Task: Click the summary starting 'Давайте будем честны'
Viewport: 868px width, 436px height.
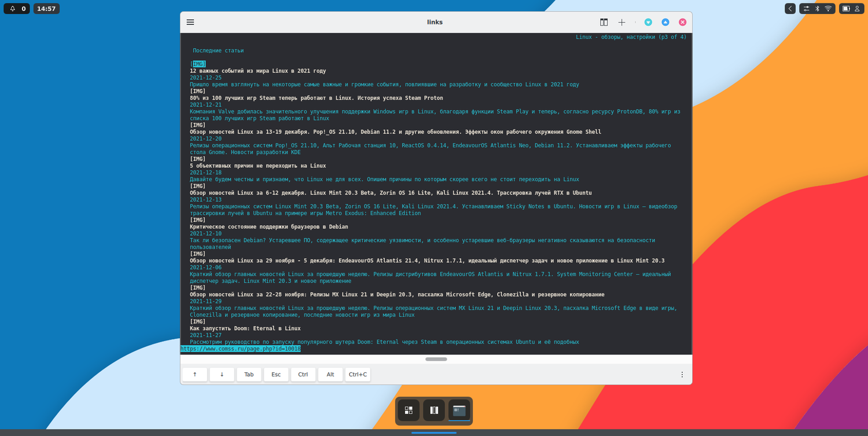Action: pyautogui.click(x=384, y=179)
